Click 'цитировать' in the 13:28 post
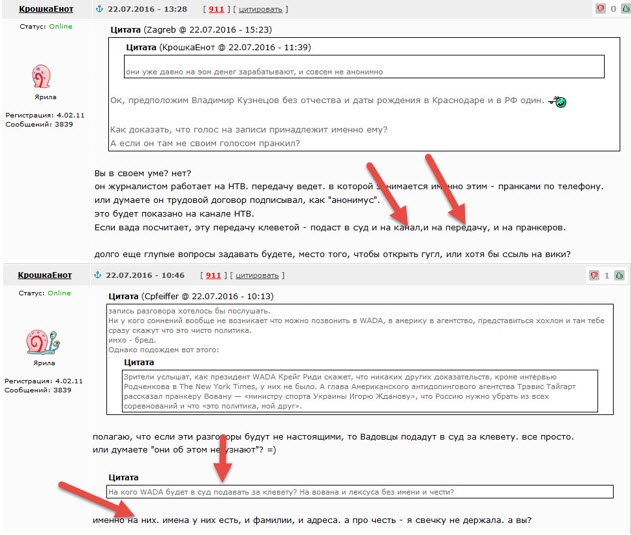 pyautogui.click(x=260, y=9)
